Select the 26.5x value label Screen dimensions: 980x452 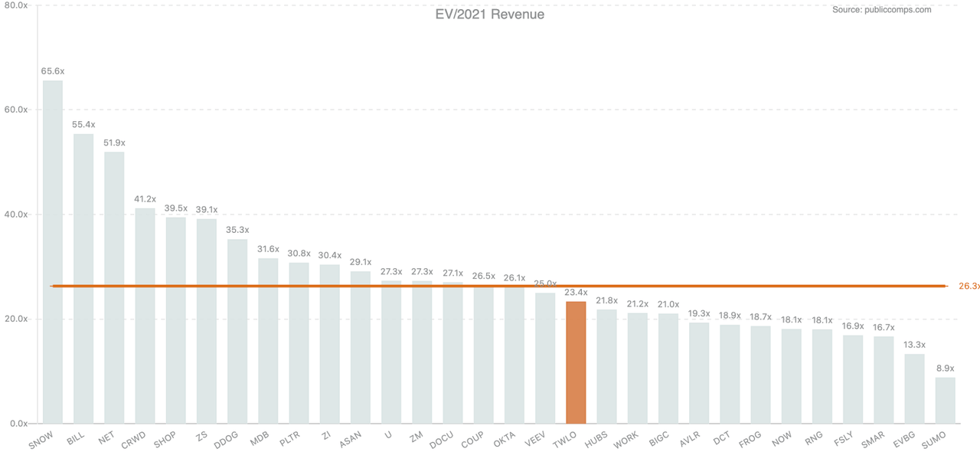483,276
